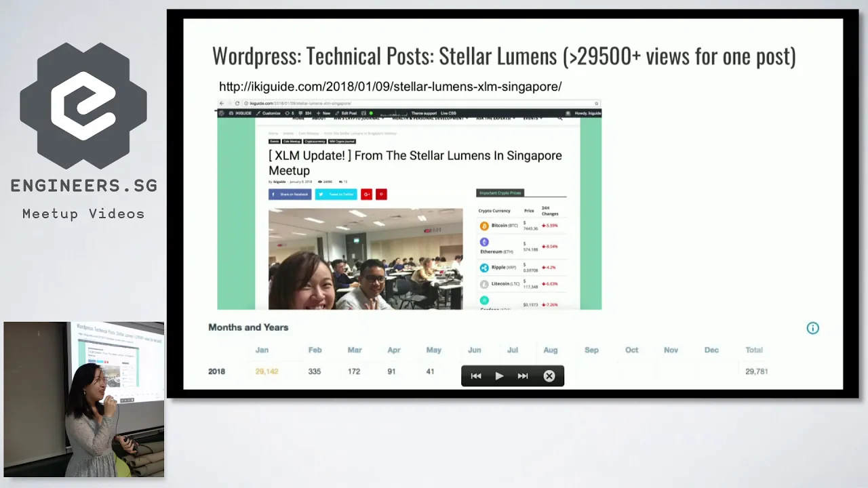The width and height of the screenshot is (868, 488).
Task: Click the Cryptocurrency category tag
Action: (315, 141)
